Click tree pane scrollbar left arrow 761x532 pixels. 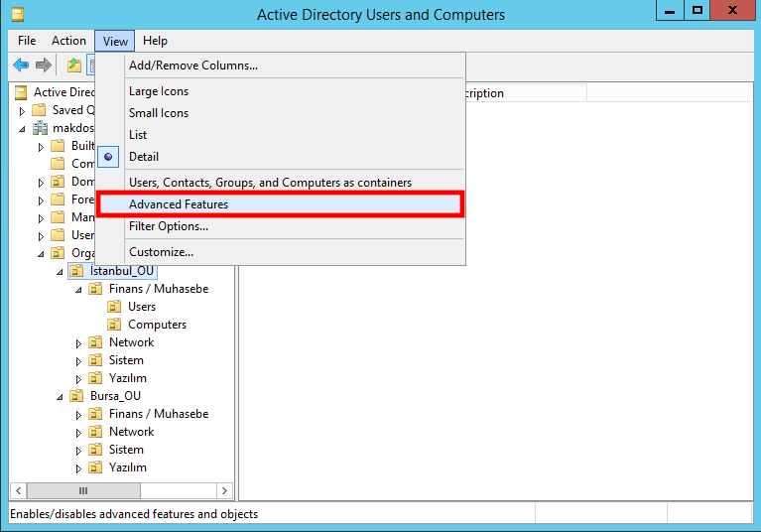19,490
